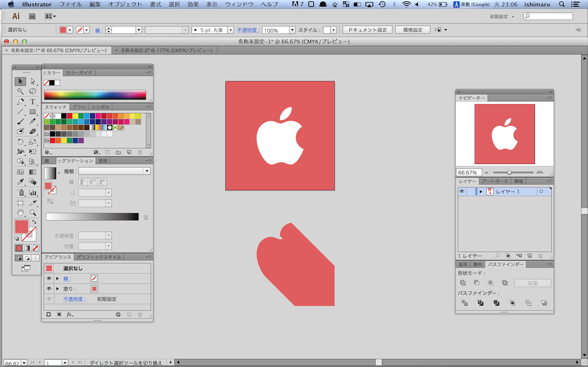Image resolution: width=588 pixels, height=367 pixels.
Task: Pick the Rectangle tool
Action: click(33, 111)
